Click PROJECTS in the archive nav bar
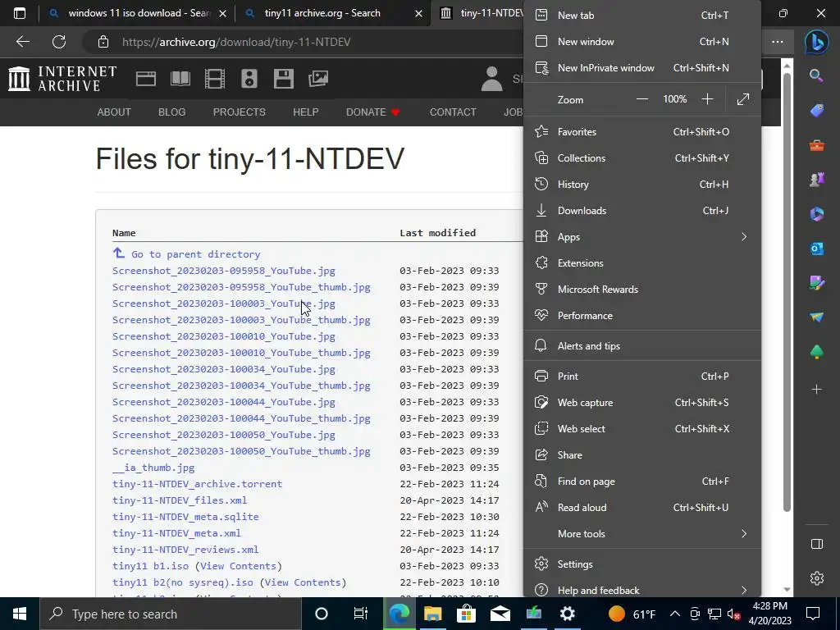 pos(239,112)
